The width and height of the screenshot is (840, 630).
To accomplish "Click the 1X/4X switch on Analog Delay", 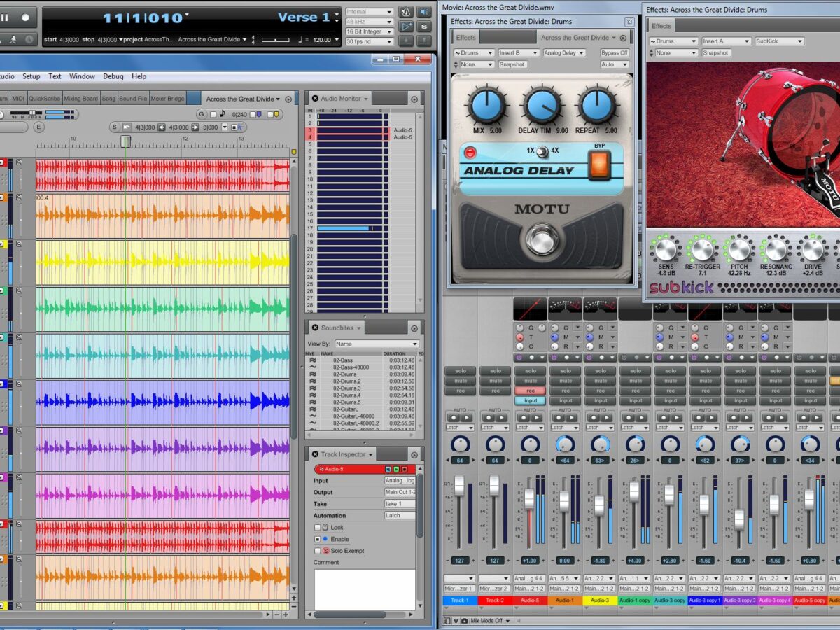I will click(542, 151).
